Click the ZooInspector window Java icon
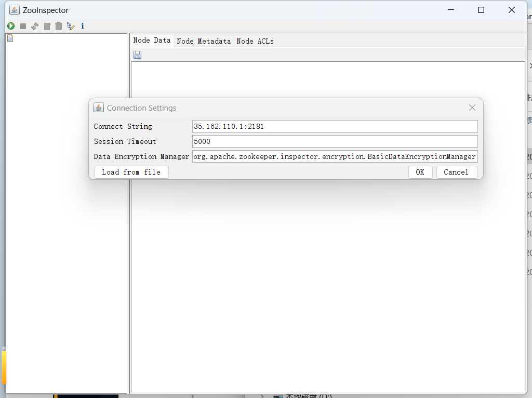The image size is (532, 398). pyautogui.click(x=14, y=10)
